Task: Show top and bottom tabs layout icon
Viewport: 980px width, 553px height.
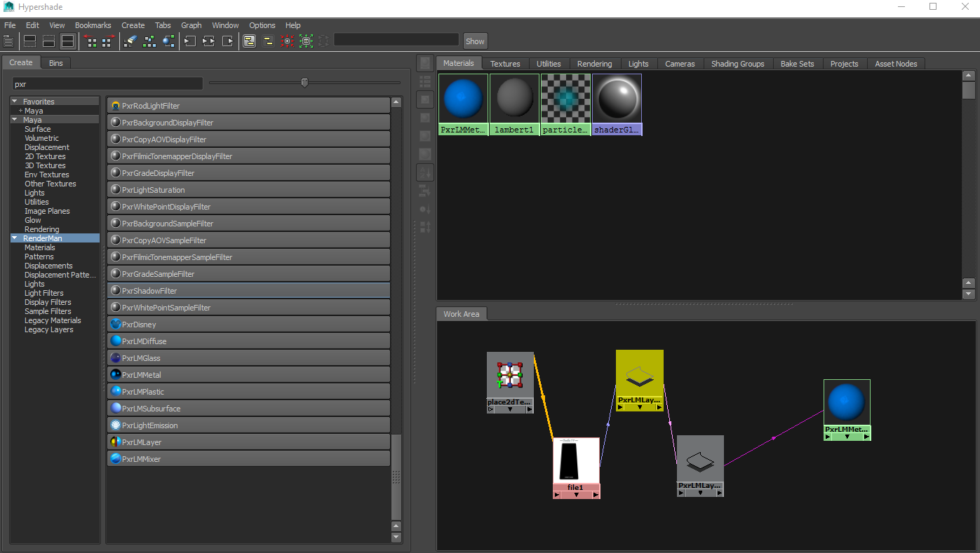Action: [67, 41]
